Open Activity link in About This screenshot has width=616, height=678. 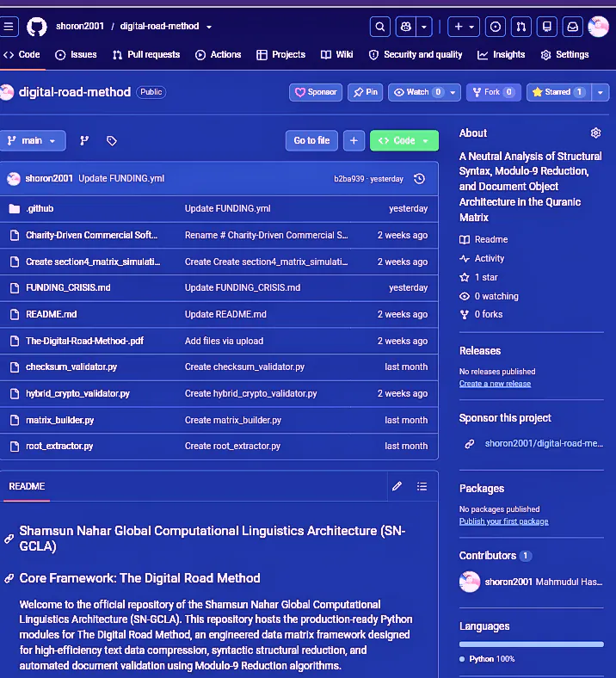point(482,259)
